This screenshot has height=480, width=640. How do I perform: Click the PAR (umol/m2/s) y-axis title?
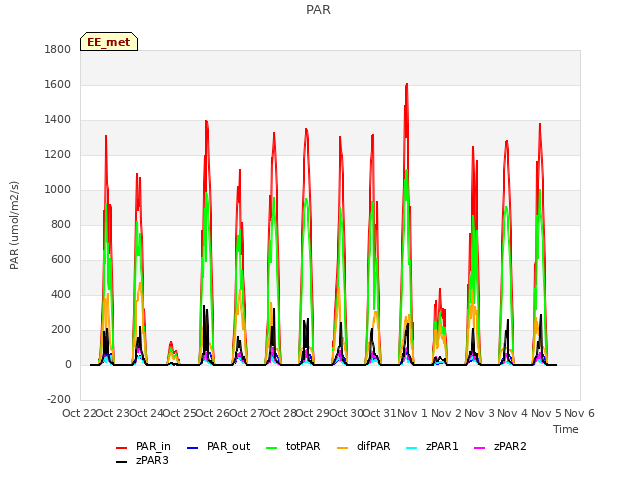tap(14, 225)
